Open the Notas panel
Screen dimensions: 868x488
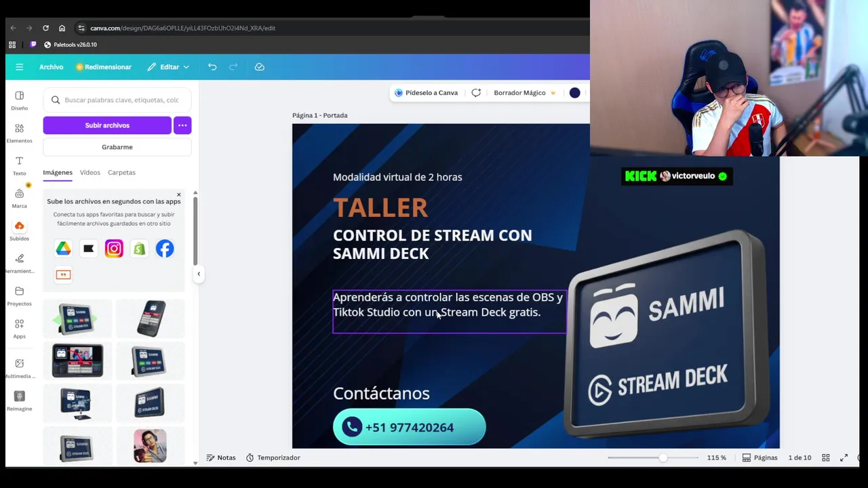[221, 458]
